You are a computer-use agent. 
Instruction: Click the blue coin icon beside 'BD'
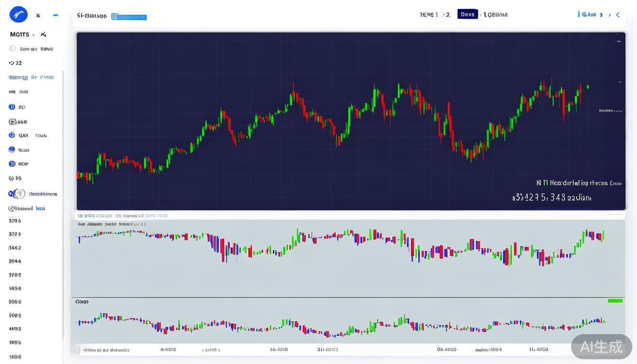[x=12, y=107]
